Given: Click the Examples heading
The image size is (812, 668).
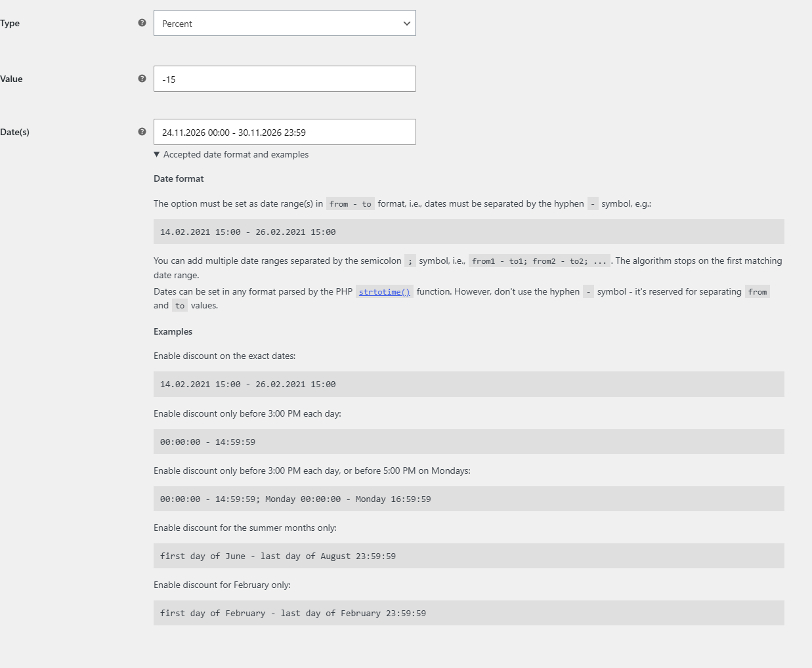Looking at the screenshot, I should (x=173, y=331).
